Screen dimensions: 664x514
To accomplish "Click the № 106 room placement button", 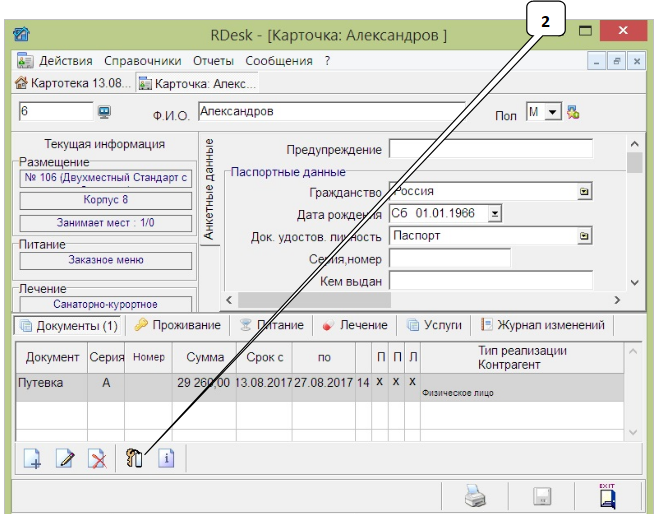I will [x=105, y=178].
